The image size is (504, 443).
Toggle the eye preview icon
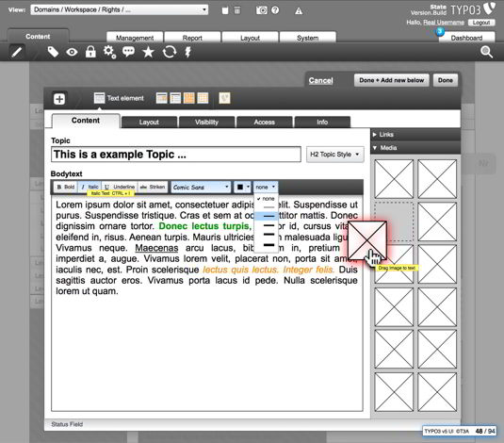coord(72,52)
